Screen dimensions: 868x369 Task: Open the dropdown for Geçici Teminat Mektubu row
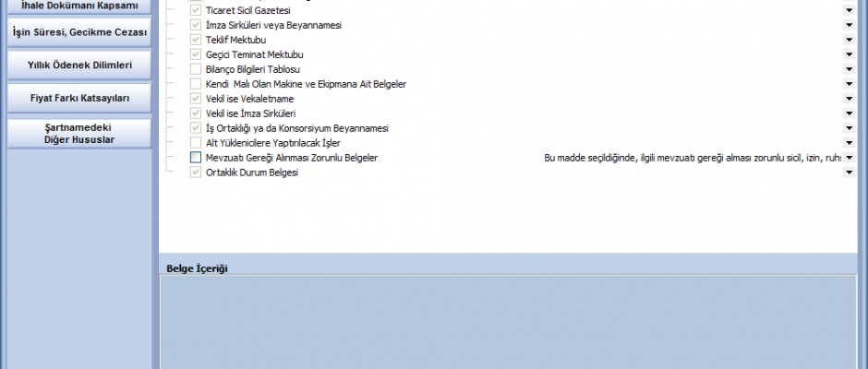click(849, 54)
